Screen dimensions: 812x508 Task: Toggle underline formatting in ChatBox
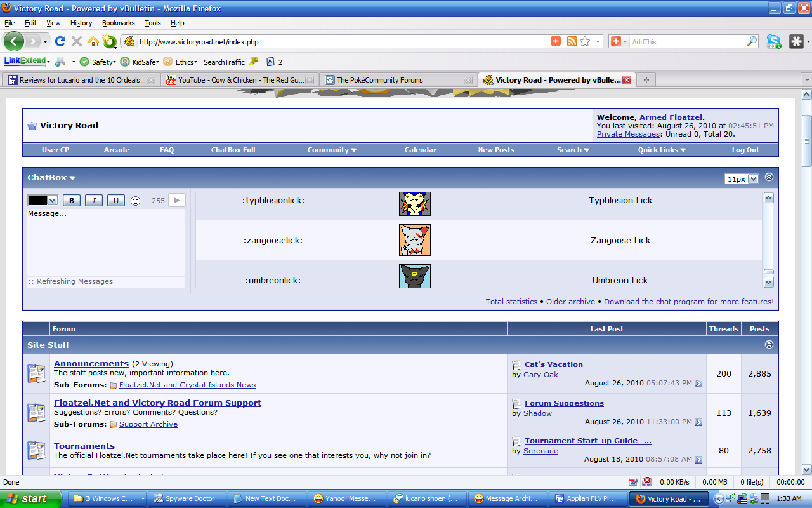[x=115, y=201]
